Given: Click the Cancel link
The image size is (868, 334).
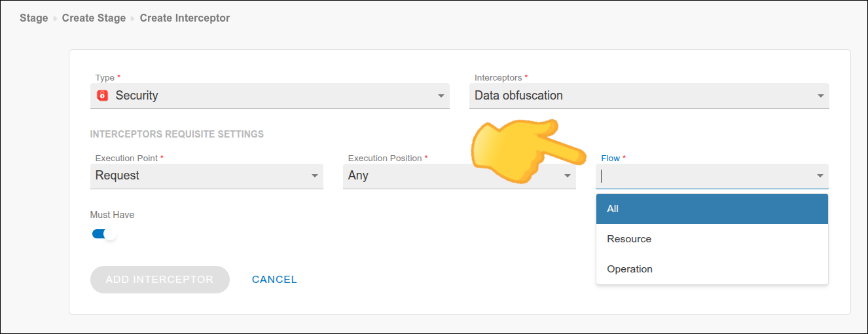Looking at the screenshot, I should (274, 280).
